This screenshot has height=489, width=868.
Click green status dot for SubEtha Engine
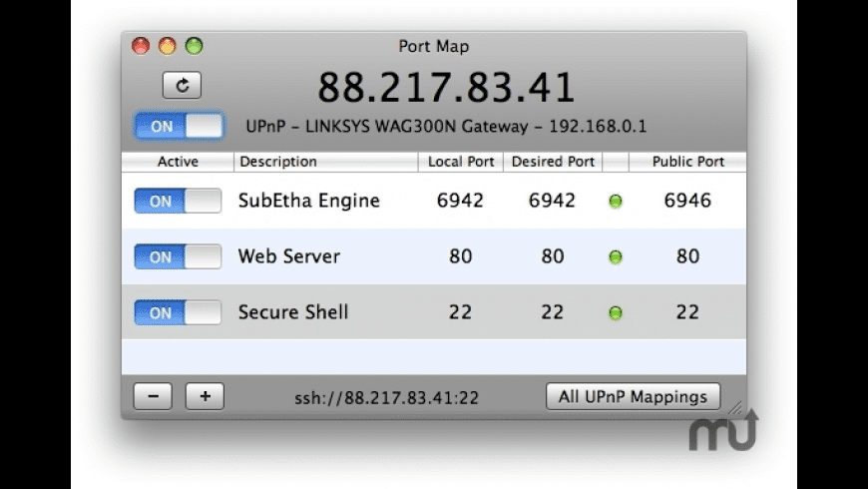[x=616, y=202]
